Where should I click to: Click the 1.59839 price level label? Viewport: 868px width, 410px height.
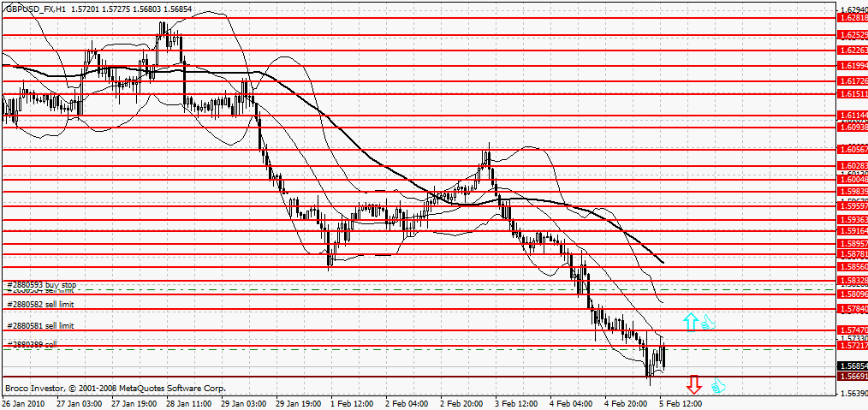853,192
